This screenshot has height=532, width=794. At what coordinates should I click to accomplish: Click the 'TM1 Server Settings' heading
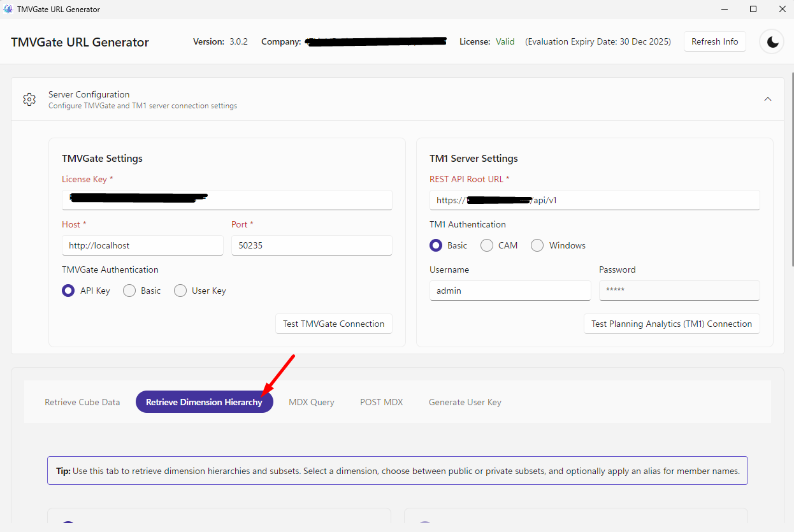[473, 159]
